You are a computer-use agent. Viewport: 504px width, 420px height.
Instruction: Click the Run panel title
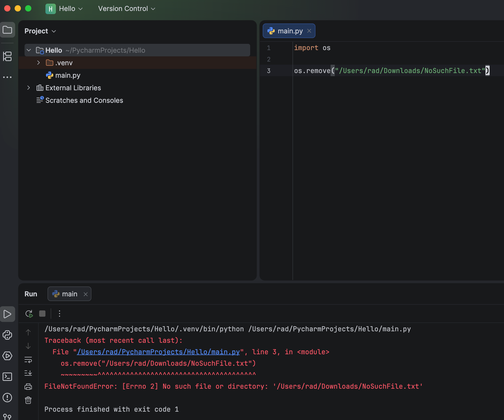coord(31,294)
